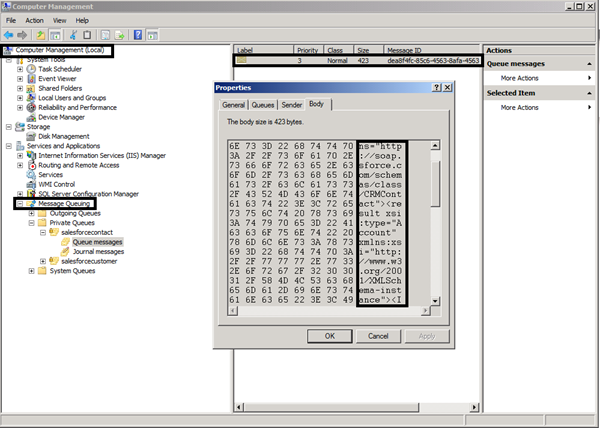Expand the System Queues node
The image size is (600, 428).
(32, 271)
